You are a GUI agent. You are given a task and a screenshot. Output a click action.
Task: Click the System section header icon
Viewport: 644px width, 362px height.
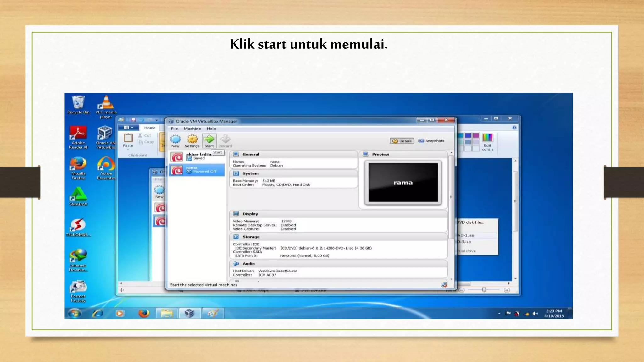pyautogui.click(x=236, y=173)
